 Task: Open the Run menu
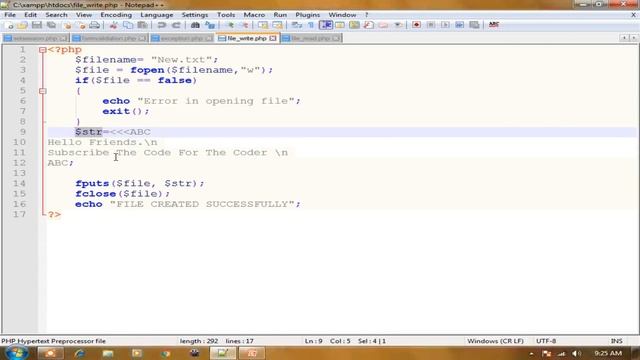tap(280, 15)
